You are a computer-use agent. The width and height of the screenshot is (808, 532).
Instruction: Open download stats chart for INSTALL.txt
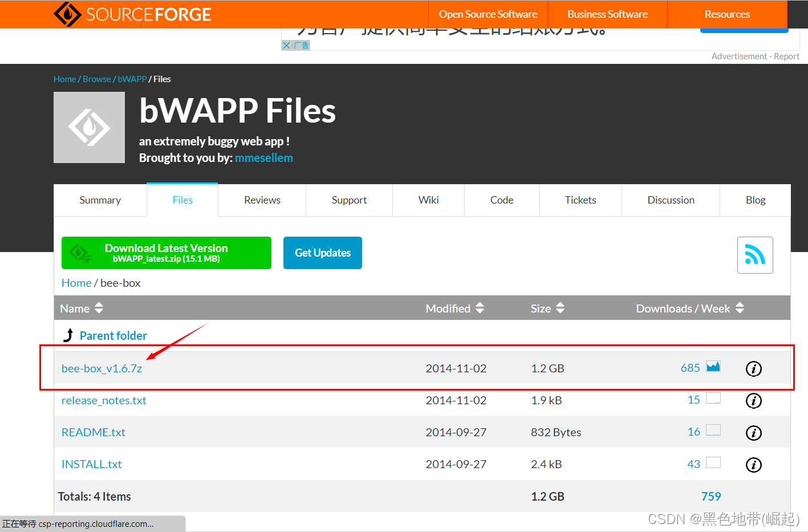713,462
